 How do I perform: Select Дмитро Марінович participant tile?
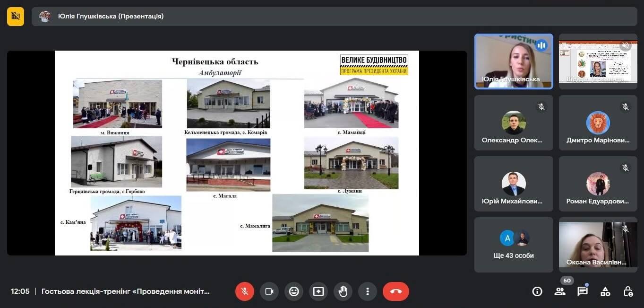(x=598, y=123)
